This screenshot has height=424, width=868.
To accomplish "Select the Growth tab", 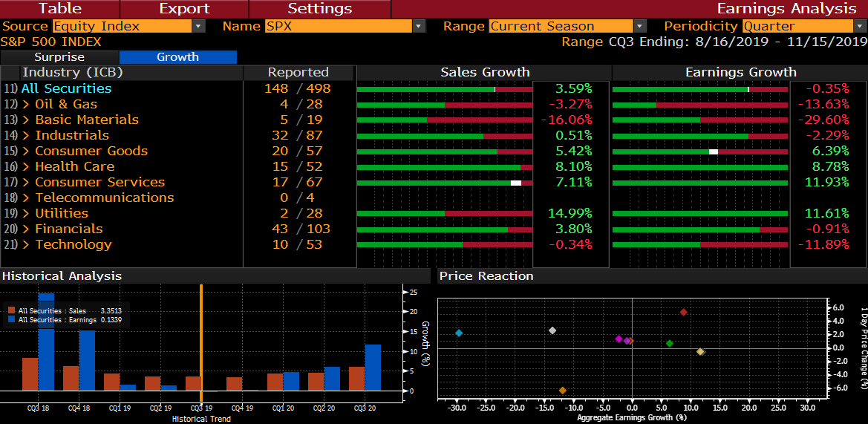I will [177, 57].
